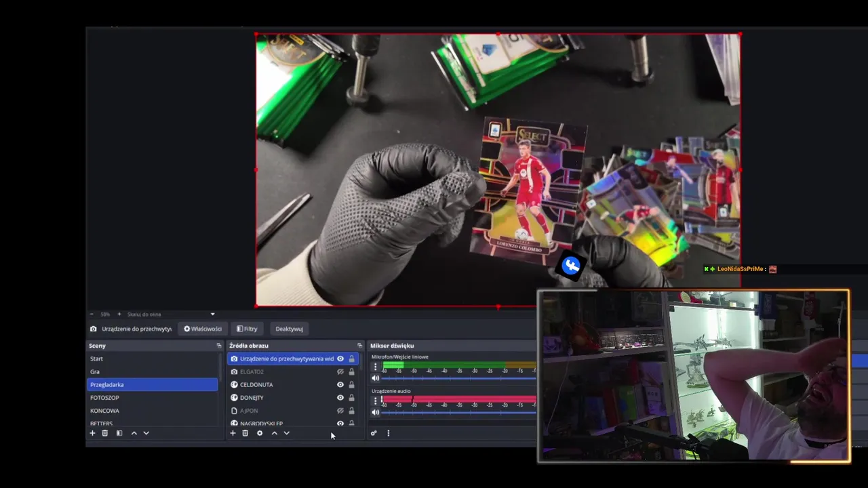
Task: Open Mikrofon/Wejście liniowe options dots
Action: 375,367
